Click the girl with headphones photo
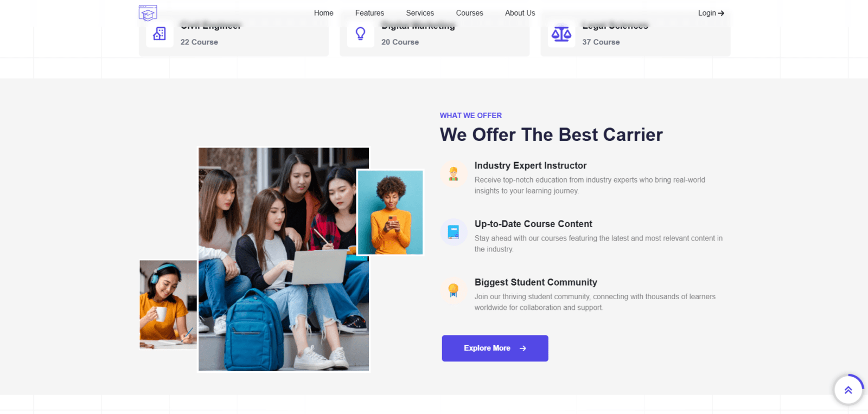The width and height of the screenshot is (868, 414). point(168,305)
